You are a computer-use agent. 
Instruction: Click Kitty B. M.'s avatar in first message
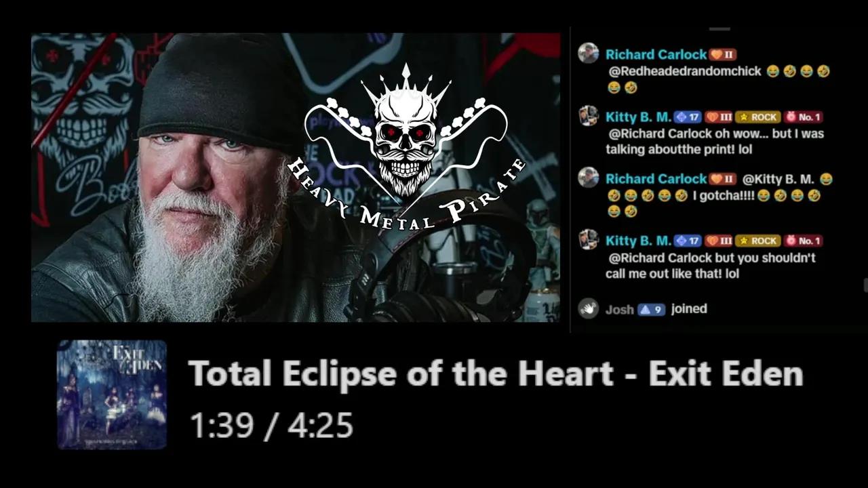[x=588, y=115]
